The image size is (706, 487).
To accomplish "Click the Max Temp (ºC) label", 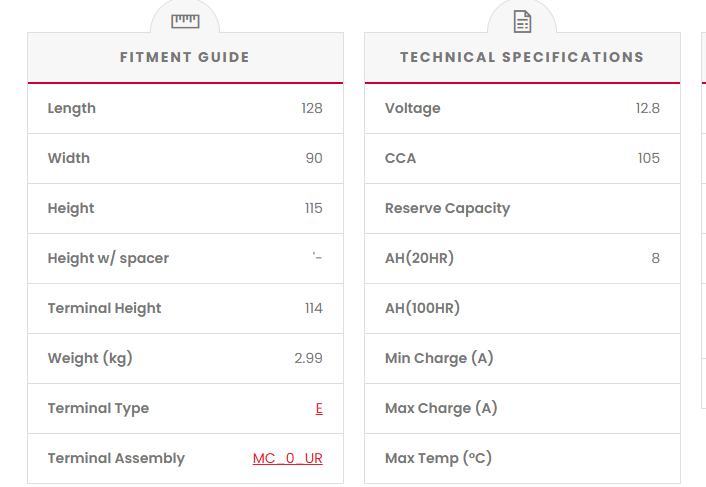I will click(x=438, y=458).
